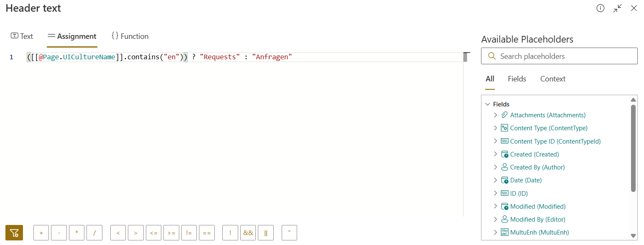Expand the Created By (Author) placeholder
Viewport: 644px width, 245px height.
pos(495,167)
